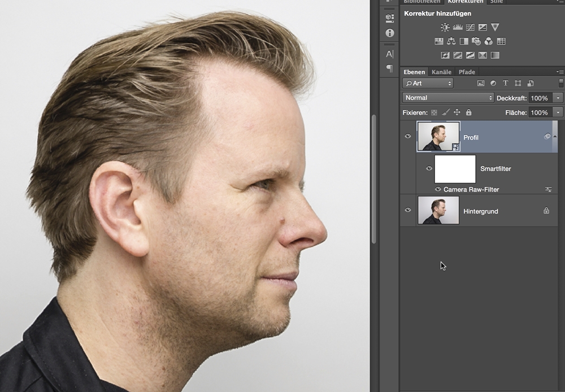Hide the Hintergrund layer

point(408,210)
